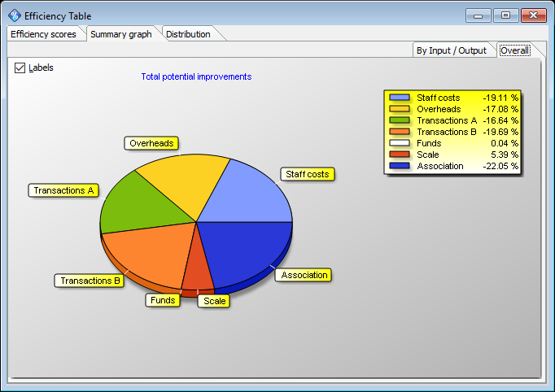Switch to the Efficiency scores tab

[43, 34]
